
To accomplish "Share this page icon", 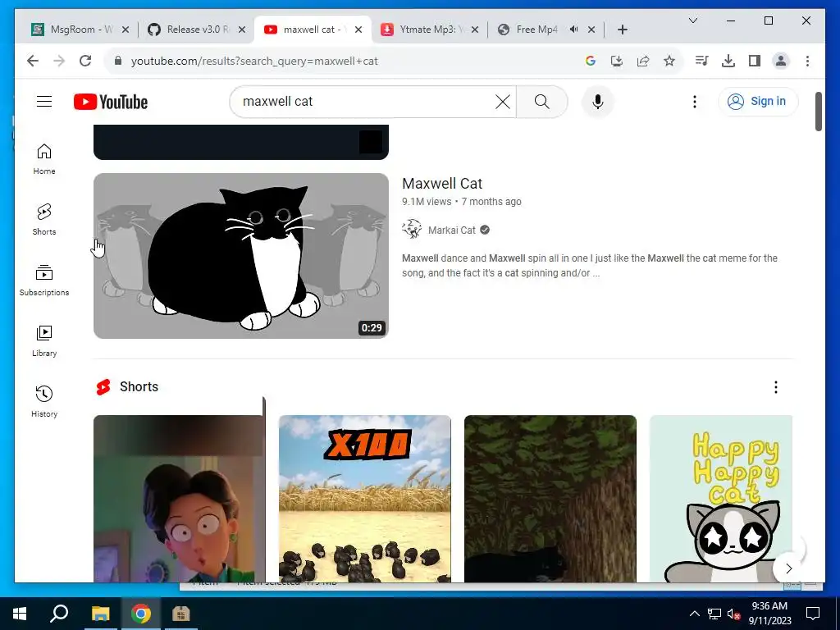I will coord(643,61).
